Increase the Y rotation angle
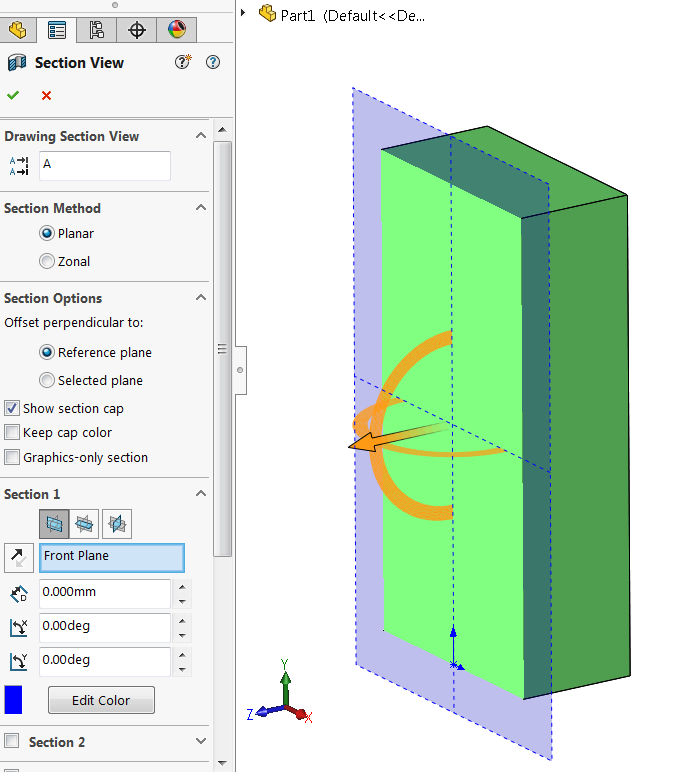The image size is (674, 772). click(183, 655)
